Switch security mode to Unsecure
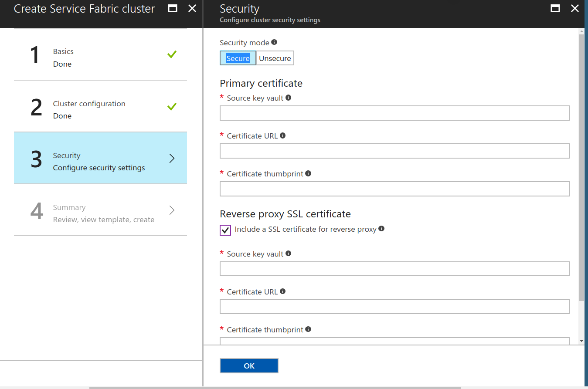Viewport: 588px width, 389px height. click(275, 58)
